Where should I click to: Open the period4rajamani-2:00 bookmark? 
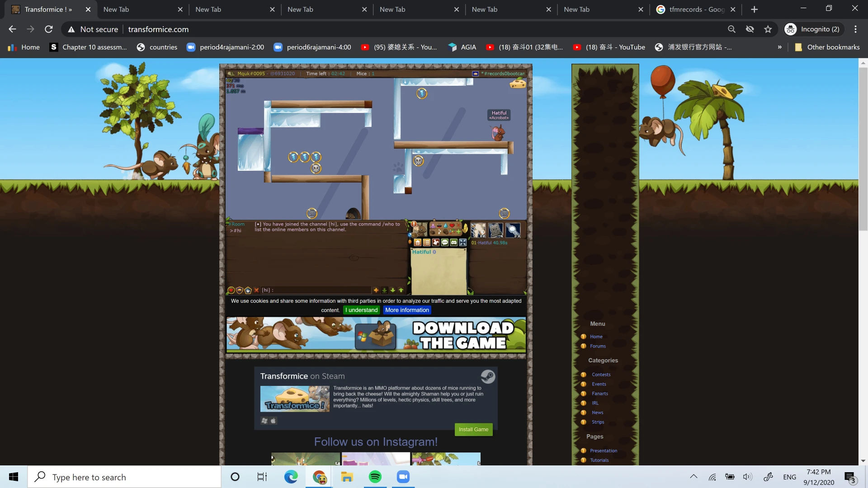(x=225, y=47)
